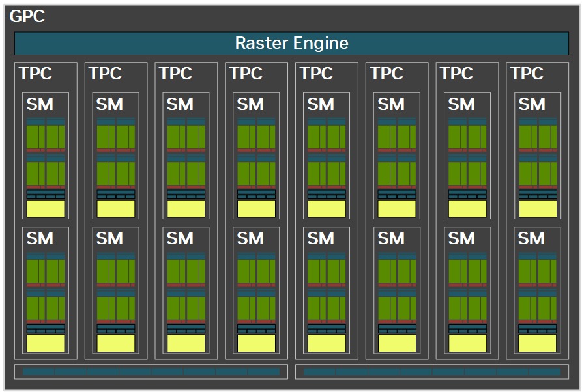Viewport: 582px width, 392px height.
Task: Click the bottom-left teal segmented bar
Action: pyautogui.click(x=151, y=372)
